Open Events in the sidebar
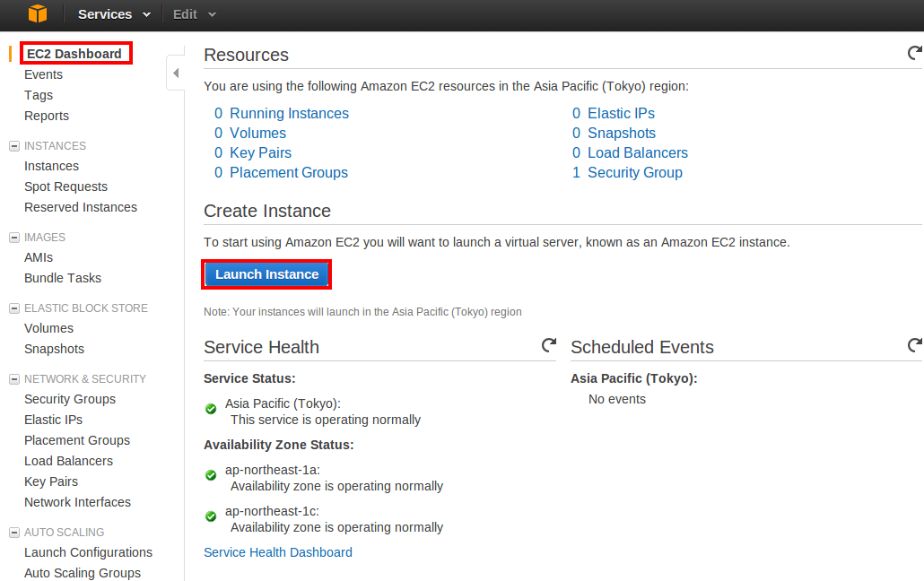This screenshot has height=581, width=924. pyautogui.click(x=43, y=74)
